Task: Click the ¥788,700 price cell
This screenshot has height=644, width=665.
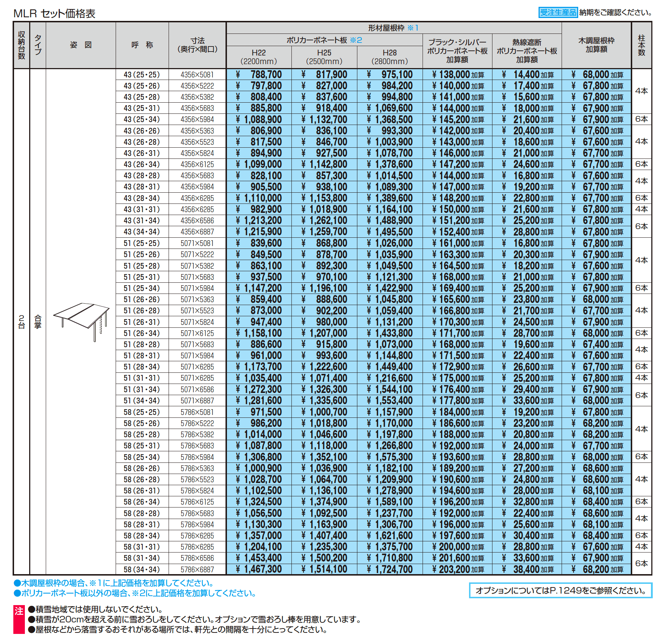Action: coord(259,75)
